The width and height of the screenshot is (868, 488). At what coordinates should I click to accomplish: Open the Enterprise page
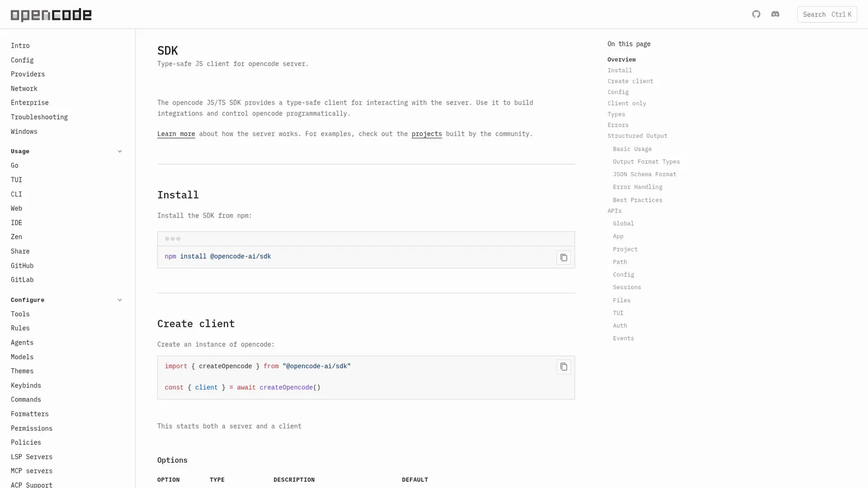click(x=30, y=103)
